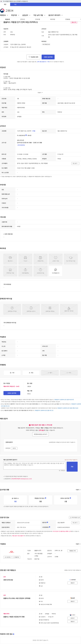The height and width of the screenshot is (644, 81).
Task: Click 고용24 입사지원 under 접수 마감일
Action: click(x=12, y=393)
